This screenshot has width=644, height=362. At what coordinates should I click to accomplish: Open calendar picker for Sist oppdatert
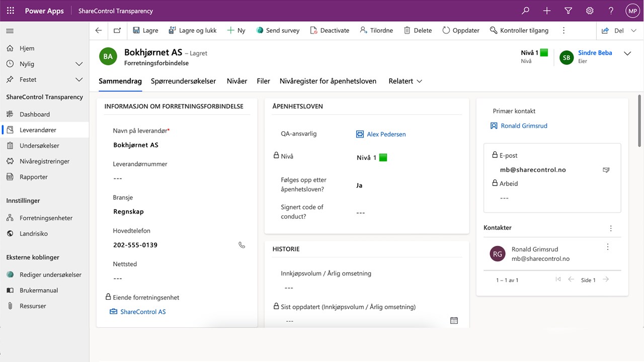454,320
